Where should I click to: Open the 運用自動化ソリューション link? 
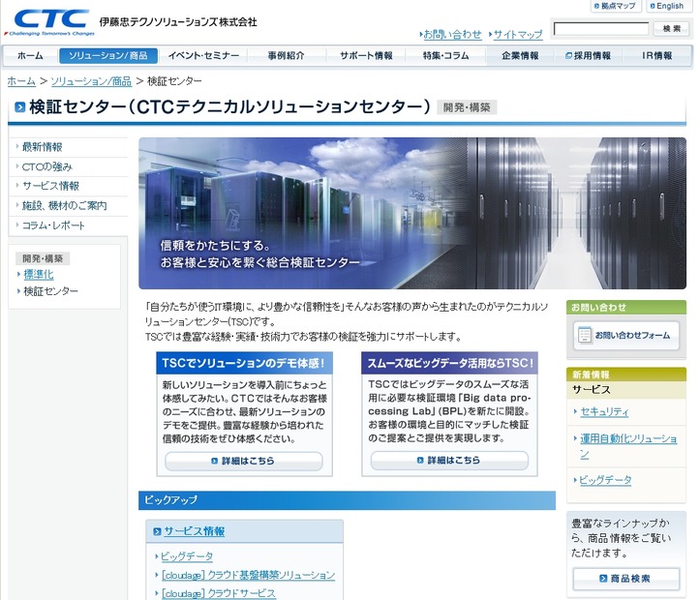pyautogui.click(x=628, y=446)
